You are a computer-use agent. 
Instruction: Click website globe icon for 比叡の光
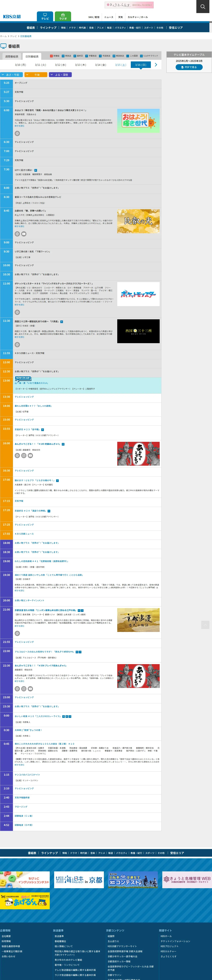coord(17,234)
